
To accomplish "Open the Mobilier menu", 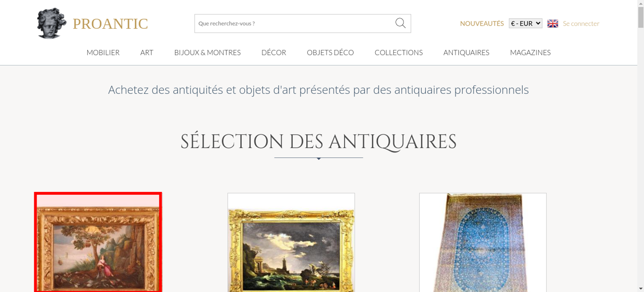I will click(x=103, y=52).
